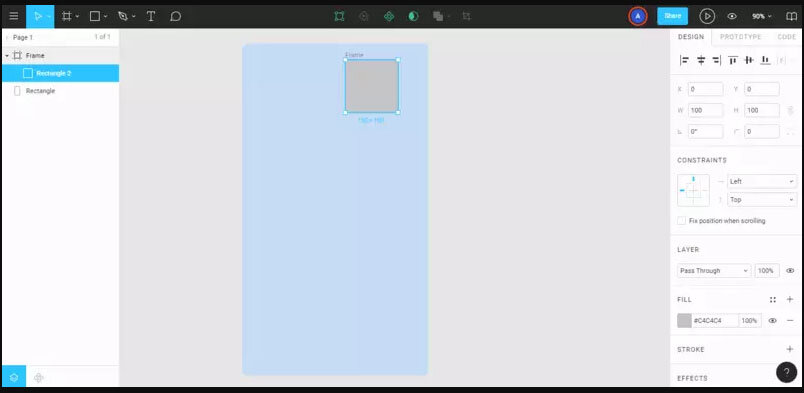Click the fill hex #C4C4C4 field
Viewport: 804px width, 393px height.
coord(715,321)
